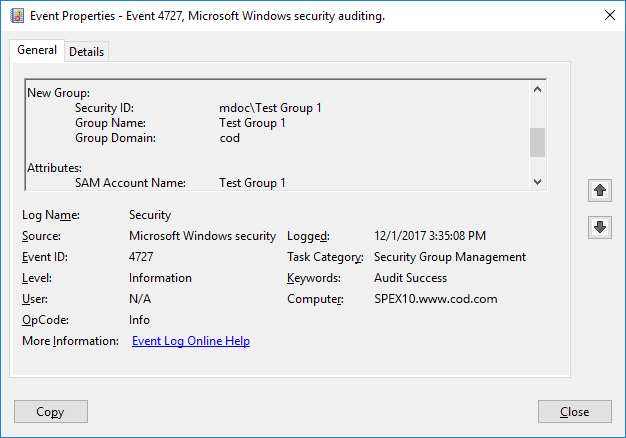Screen dimensions: 626x438
Task: Click the Keywords value Audit Success
Action: [x=410, y=278]
